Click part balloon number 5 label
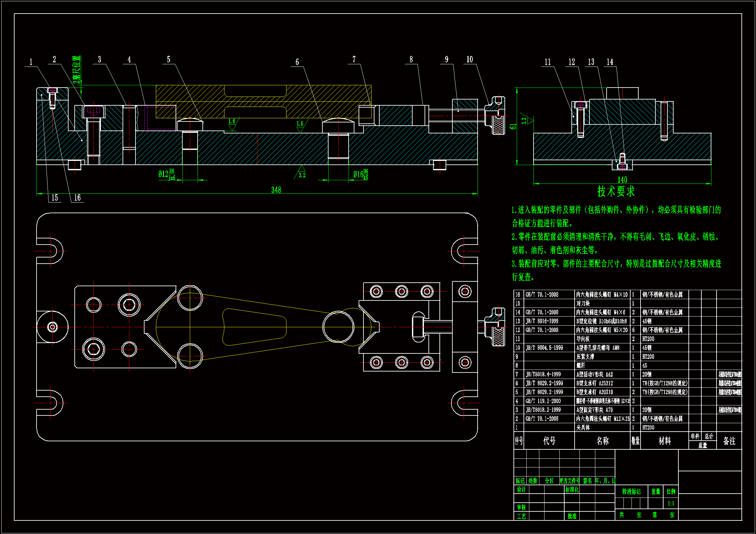This screenshot has height=534, width=756. pyautogui.click(x=168, y=59)
